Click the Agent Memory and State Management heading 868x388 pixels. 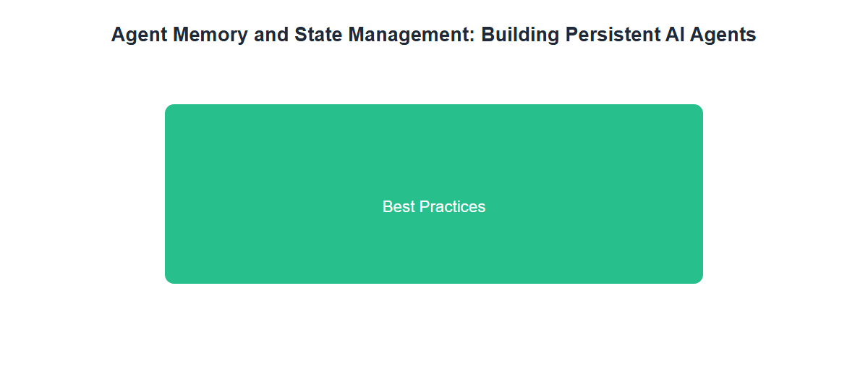pyautogui.click(x=434, y=35)
